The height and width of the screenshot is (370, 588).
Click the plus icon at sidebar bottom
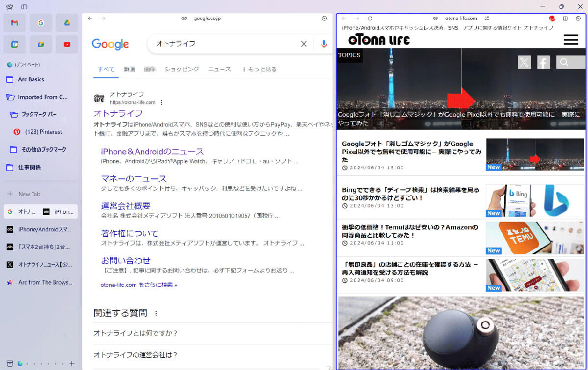point(72,363)
